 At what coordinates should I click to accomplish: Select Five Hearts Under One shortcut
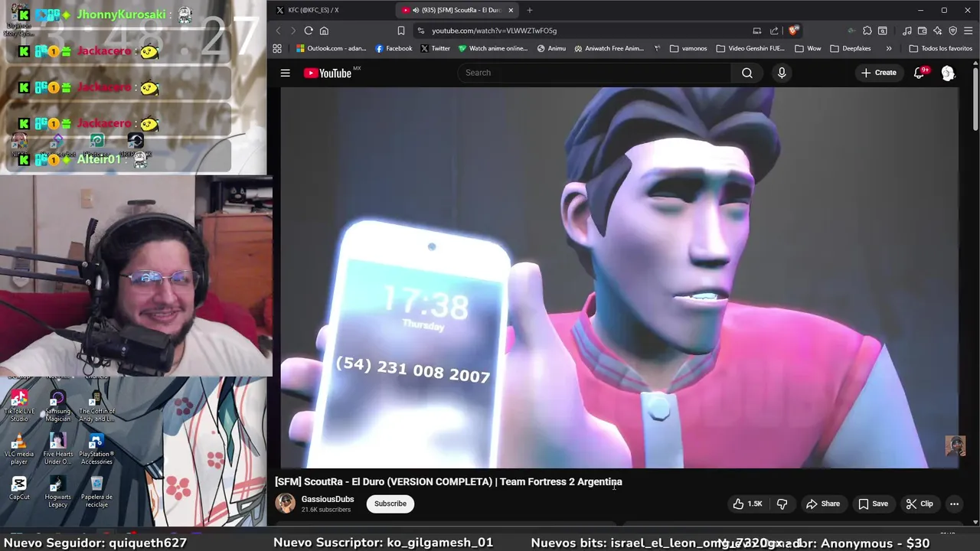point(57,449)
